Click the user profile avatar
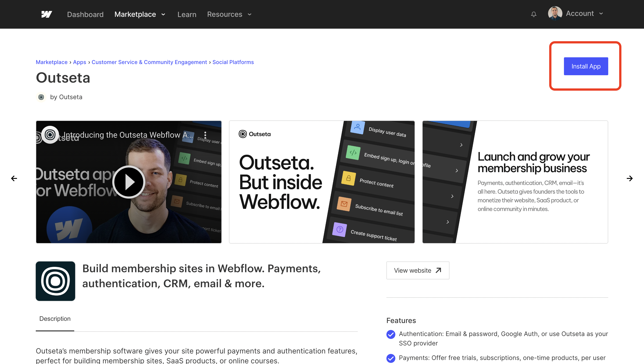This screenshot has width=644, height=364. point(555,13)
